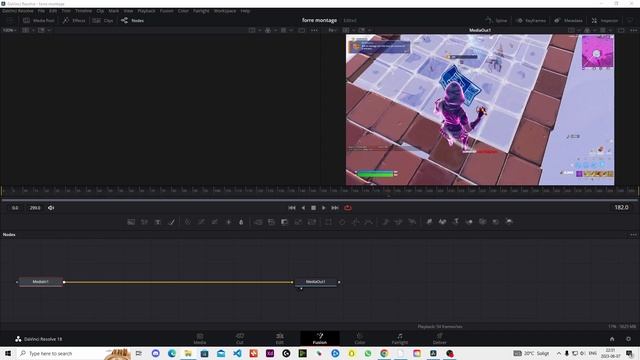This screenshot has height=360, width=640.
Task: Open right viewer options three-dots menu
Action: pos(633,30)
